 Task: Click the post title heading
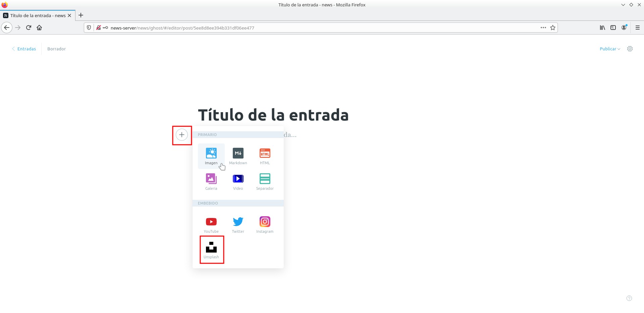[273, 115]
